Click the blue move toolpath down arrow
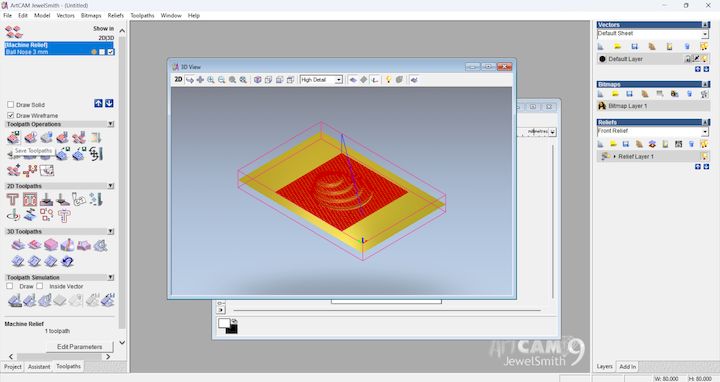The height and width of the screenshot is (382, 720). coord(109,103)
